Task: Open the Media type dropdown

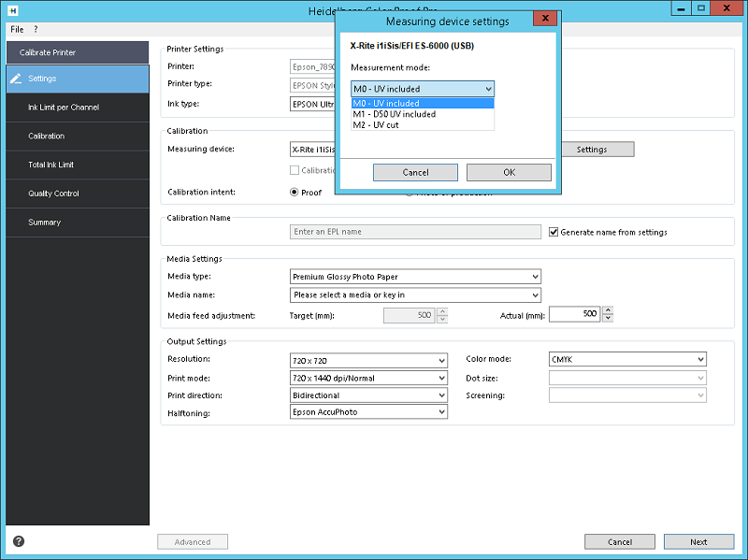Action: coord(415,277)
